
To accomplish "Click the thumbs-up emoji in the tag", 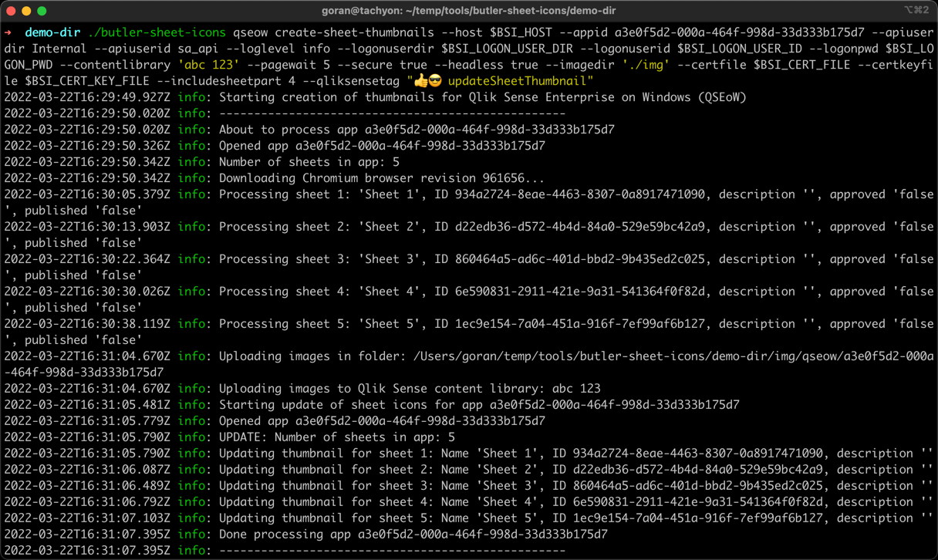I will tap(420, 81).
